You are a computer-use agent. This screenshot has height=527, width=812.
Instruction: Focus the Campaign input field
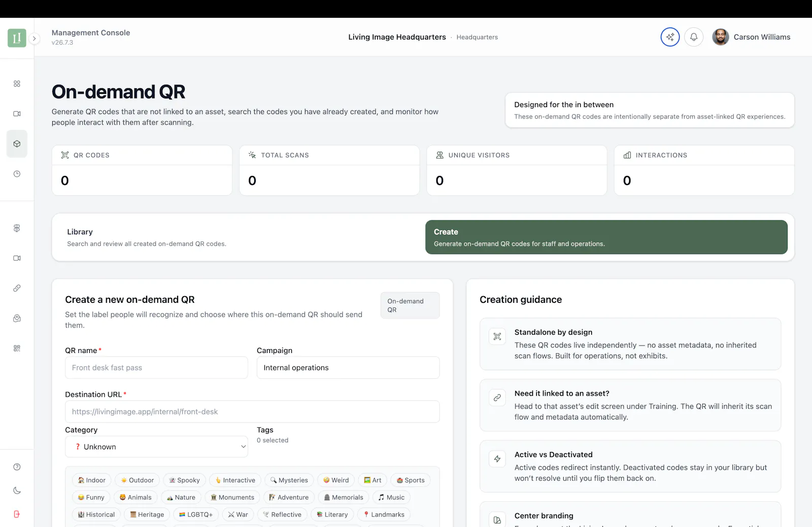(348, 368)
